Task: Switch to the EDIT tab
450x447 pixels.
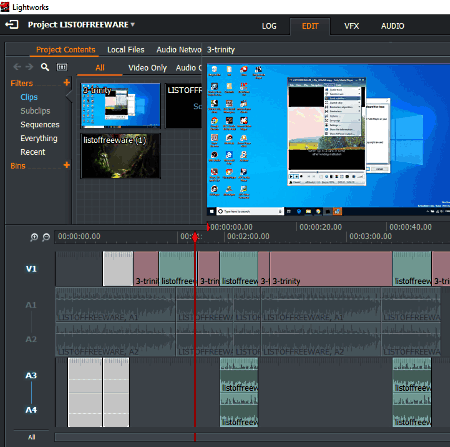Action: point(310,26)
